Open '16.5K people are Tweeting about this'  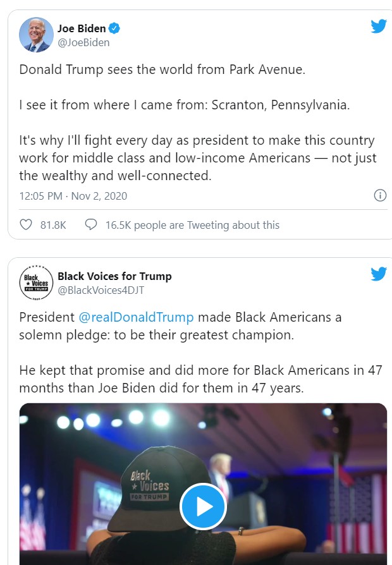pyautogui.click(x=192, y=225)
